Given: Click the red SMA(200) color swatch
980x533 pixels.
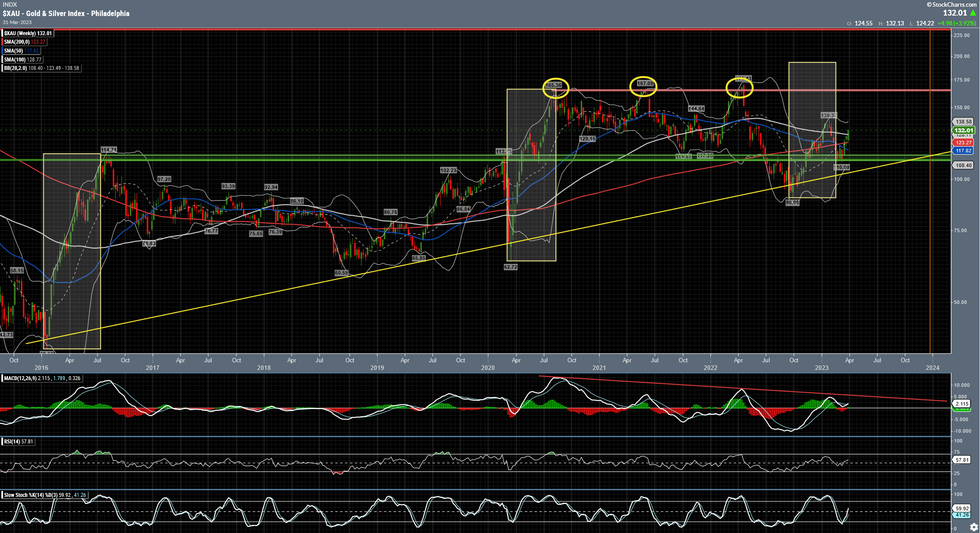Looking at the screenshot, I should pyautogui.click(x=2, y=42).
